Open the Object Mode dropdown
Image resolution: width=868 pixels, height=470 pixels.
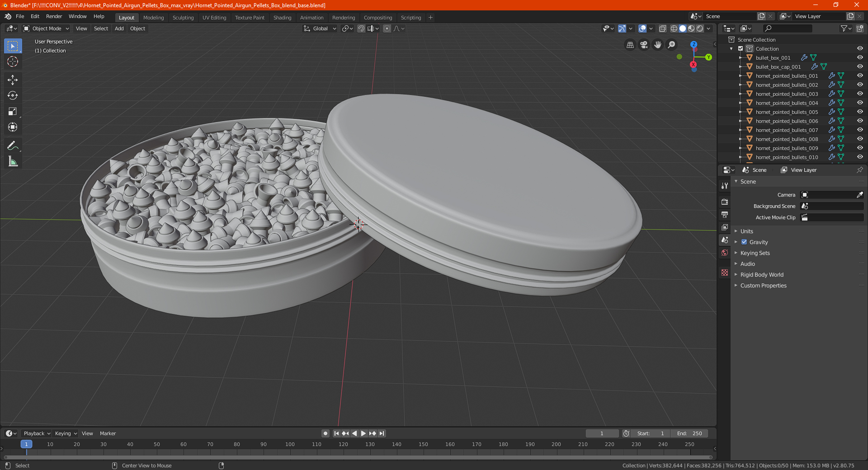click(x=46, y=28)
